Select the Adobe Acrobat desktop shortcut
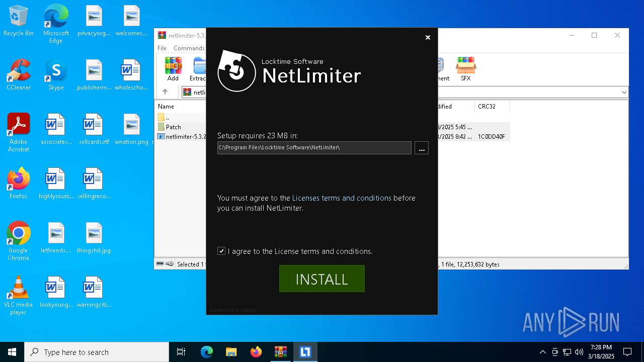Viewport: 644px width, 362px height. pos(19,133)
